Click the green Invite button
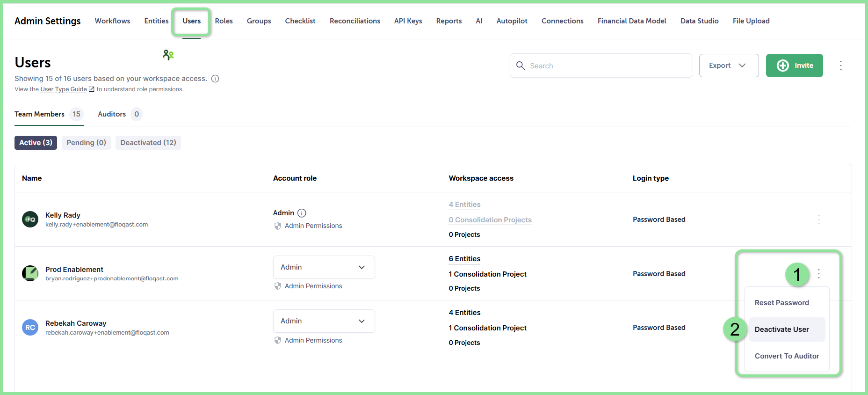 (794, 66)
